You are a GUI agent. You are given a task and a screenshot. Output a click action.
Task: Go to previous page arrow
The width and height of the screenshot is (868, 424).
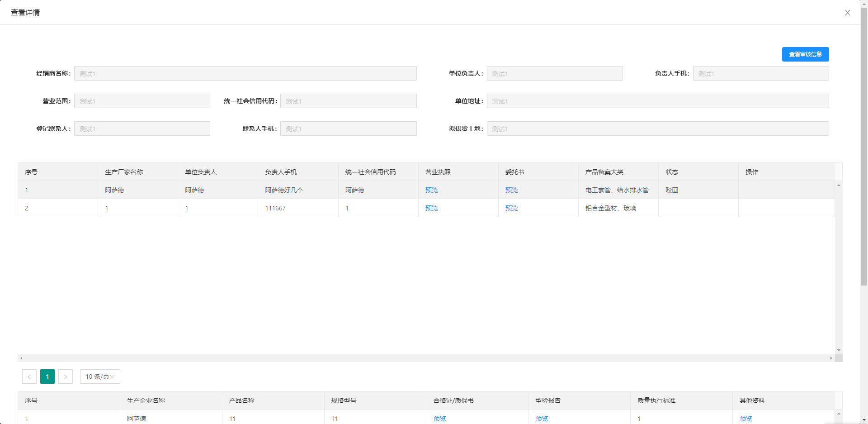tap(29, 376)
